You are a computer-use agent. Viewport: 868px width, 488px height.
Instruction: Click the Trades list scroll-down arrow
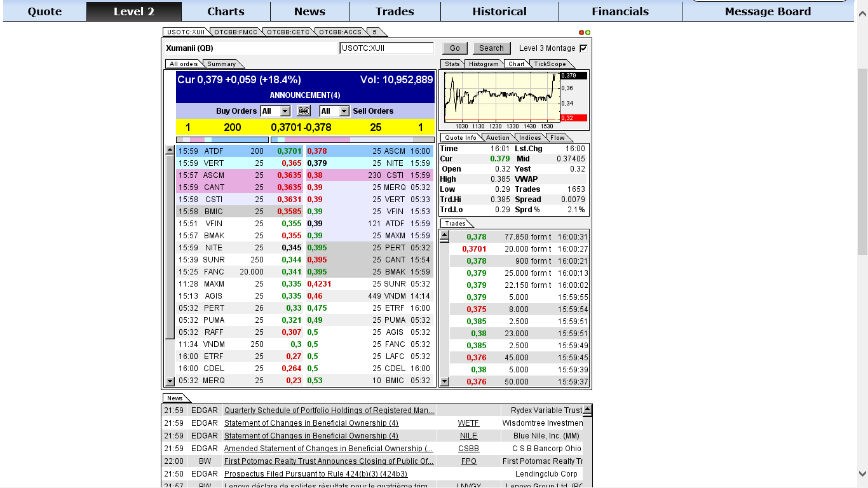coord(444,381)
